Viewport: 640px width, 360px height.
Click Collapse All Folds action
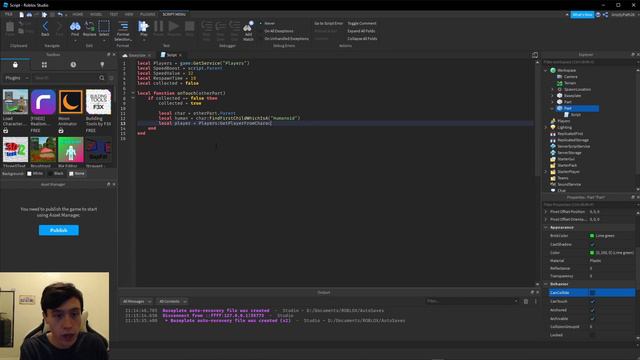362,39
